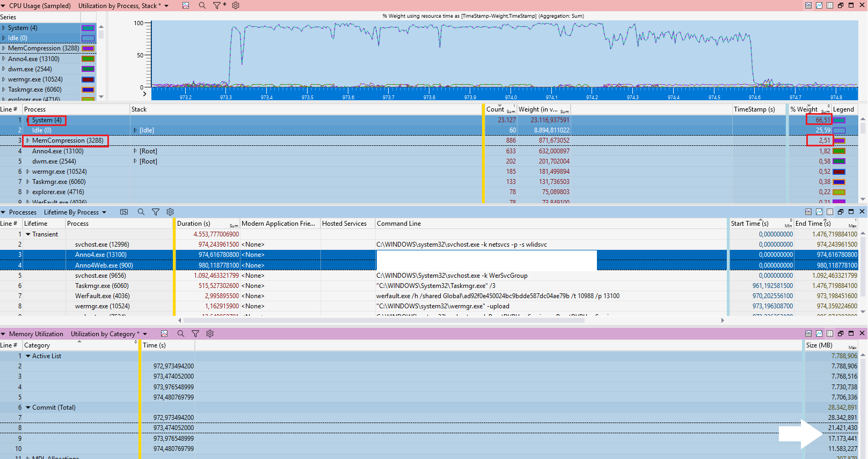The width and height of the screenshot is (868, 459).
Task: Click System (4) color swatch in Series
Action: tap(87, 28)
